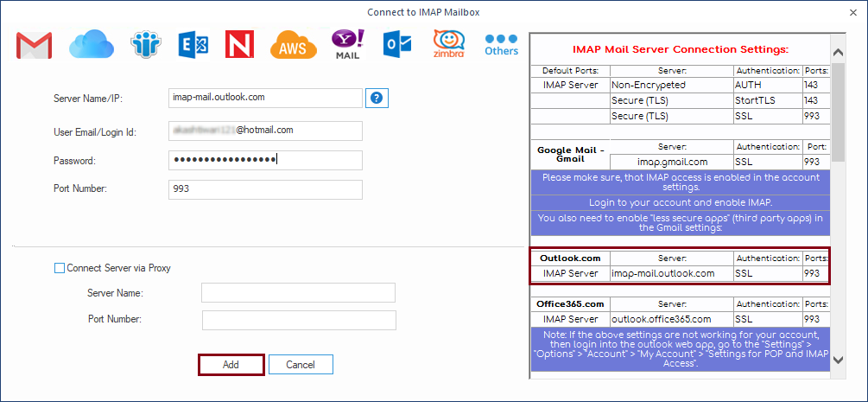868x402 pixels.
Task: Click the Office365 POP and IMAP Access note
Action: [x=681, y=350]
